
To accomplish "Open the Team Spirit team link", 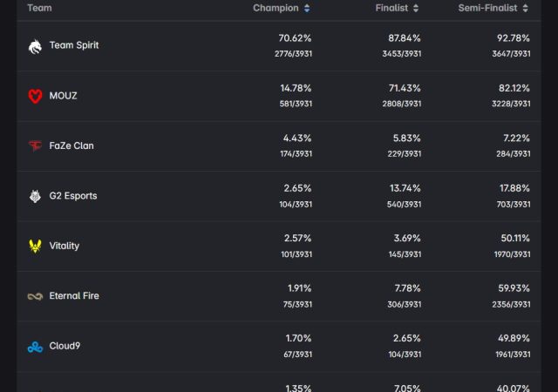I will pyautogui.click(x=74, y=45).
